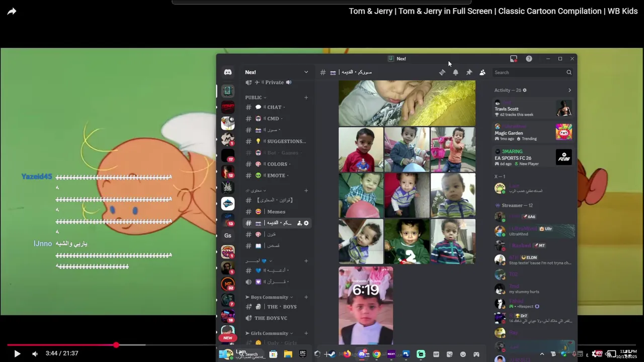
Task: Open Steam icon on the taskbar
Action: (332, 354)
